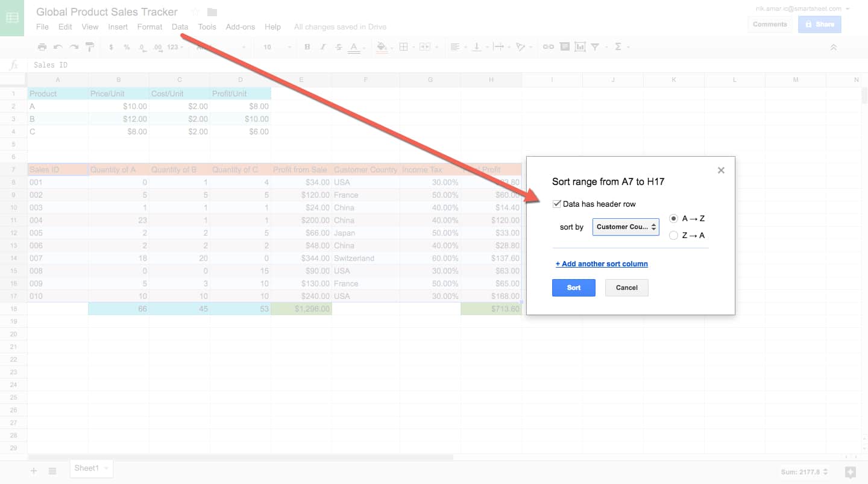This screenshot has height=484, width=868.
Task: Click the print icon in the toolbar
Action: pos(42,47)
